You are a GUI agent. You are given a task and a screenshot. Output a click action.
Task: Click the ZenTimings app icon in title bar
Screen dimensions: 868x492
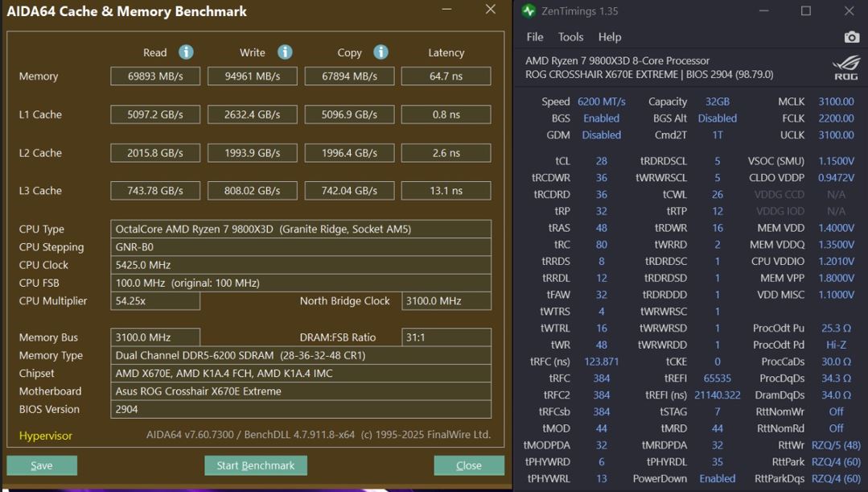pos(529,11)
